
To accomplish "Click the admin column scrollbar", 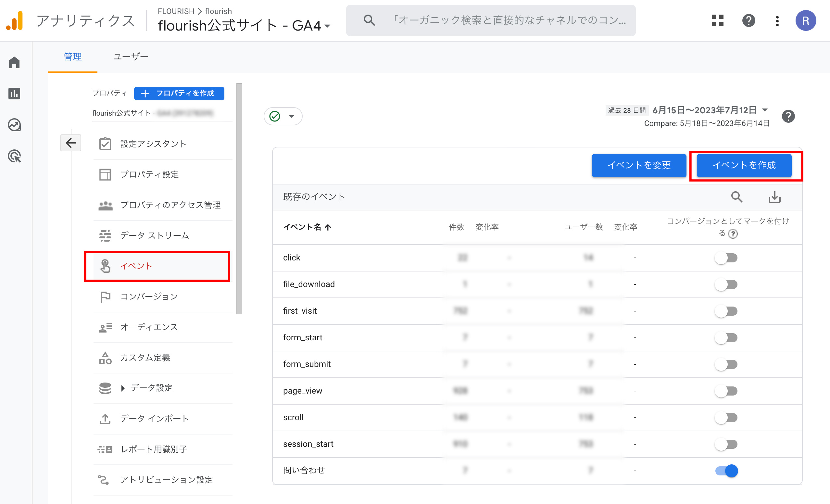I will [x=239, y=199].
